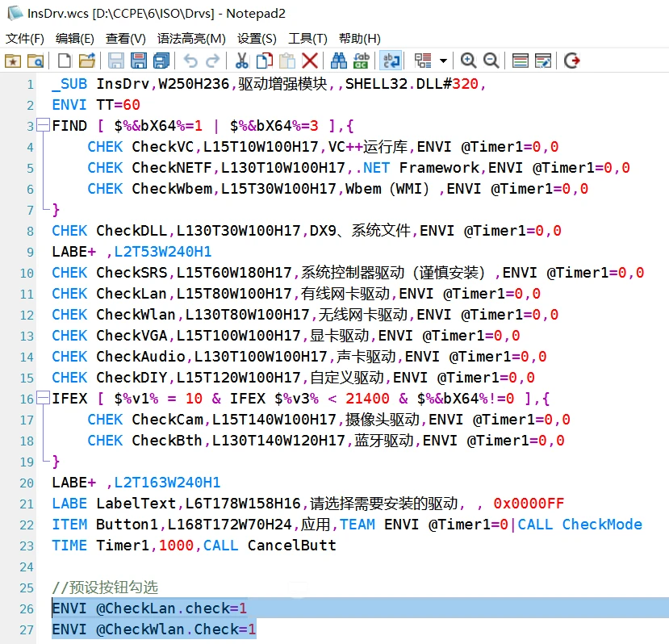Open the 帮助(H) menu
This screenshot has width=669, height=644.
[360, 39]
